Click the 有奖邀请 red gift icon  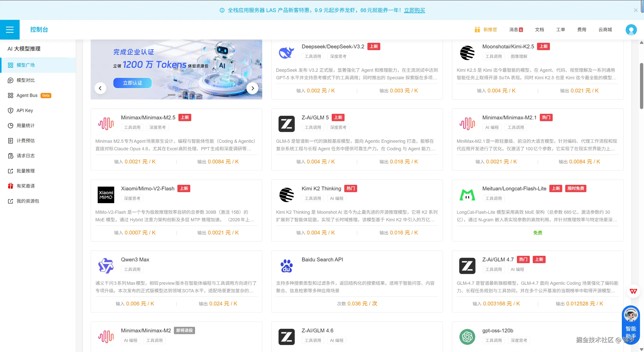(11, 186)
